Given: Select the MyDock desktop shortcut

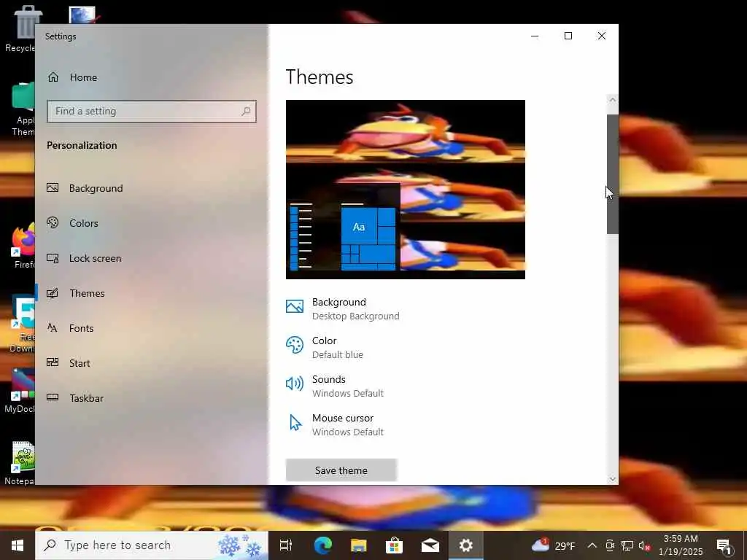Looking at the screenshot, I should pos(21,391).
